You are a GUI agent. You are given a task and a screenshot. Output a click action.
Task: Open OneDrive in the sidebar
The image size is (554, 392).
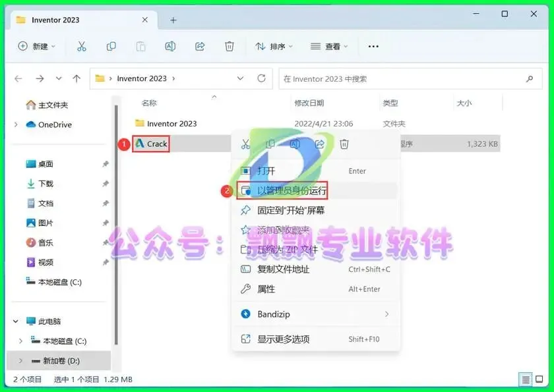tap(49, 125)
